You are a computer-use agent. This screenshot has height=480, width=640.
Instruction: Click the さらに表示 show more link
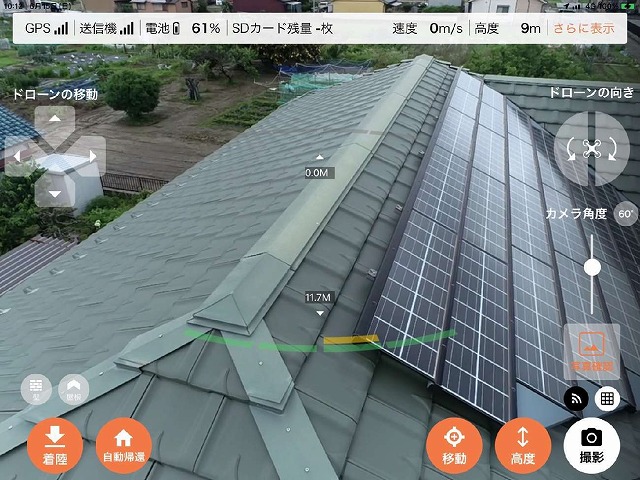(x=584, y=29)
